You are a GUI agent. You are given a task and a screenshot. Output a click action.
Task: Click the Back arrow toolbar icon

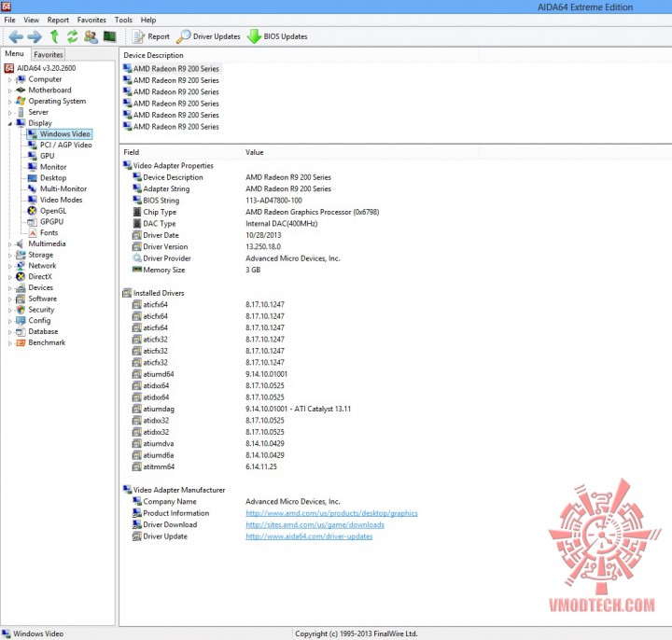[16, 36]
